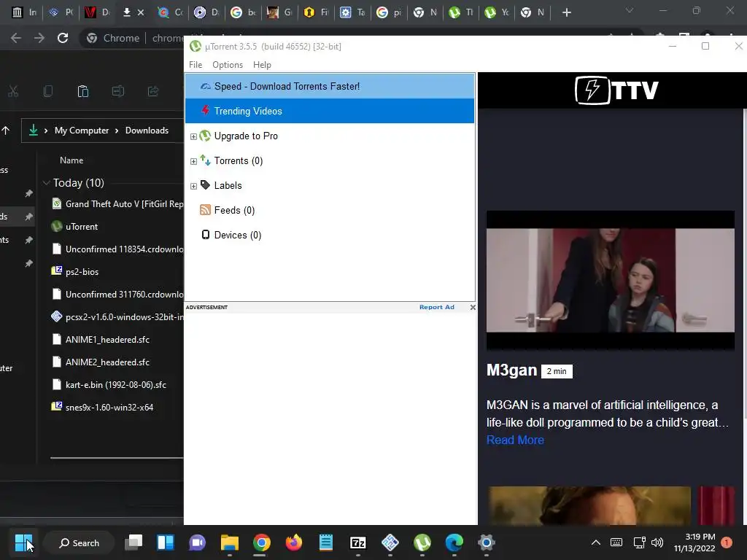Viewport: 747px width, 560px height.
Task: Open the Help menu in uTorrent
Action: pyautogui.click(x=262, y=65)
